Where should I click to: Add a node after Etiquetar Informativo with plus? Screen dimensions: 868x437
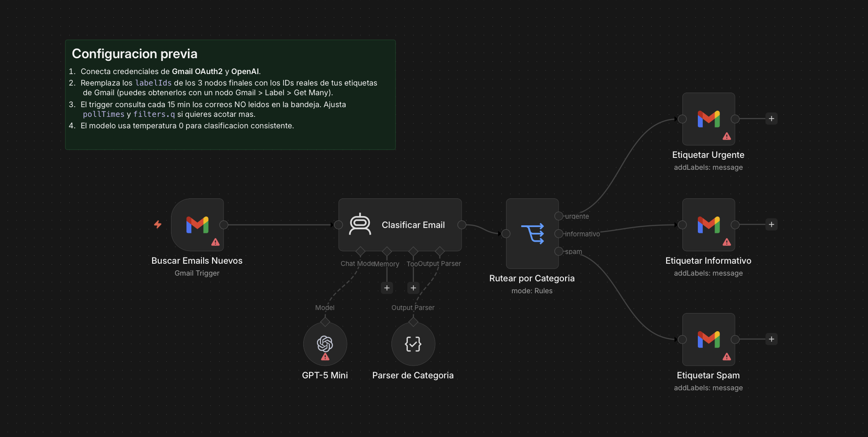tap(771, 224)
